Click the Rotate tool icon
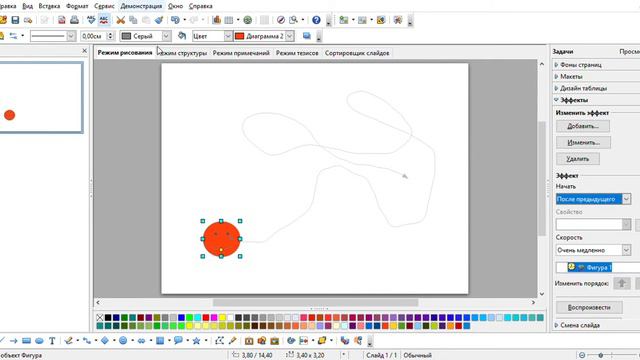The width and height of the screenshot is (640, 360). click(291, 340)
